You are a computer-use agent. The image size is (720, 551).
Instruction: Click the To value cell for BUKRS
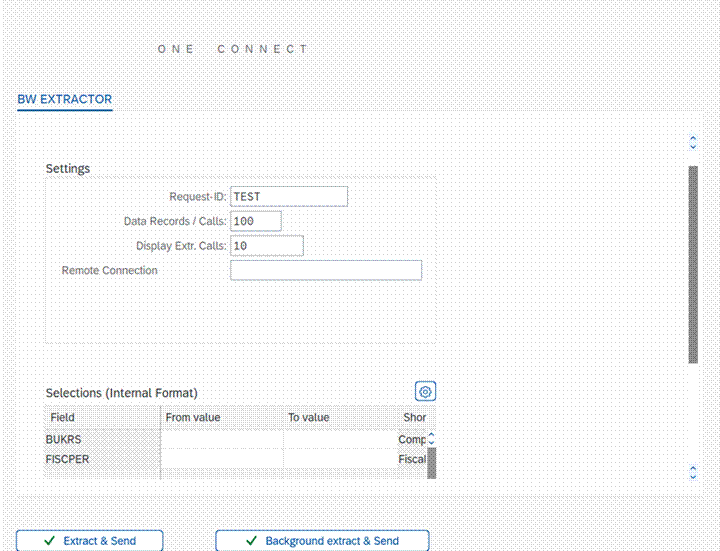[x=340, y=439]
